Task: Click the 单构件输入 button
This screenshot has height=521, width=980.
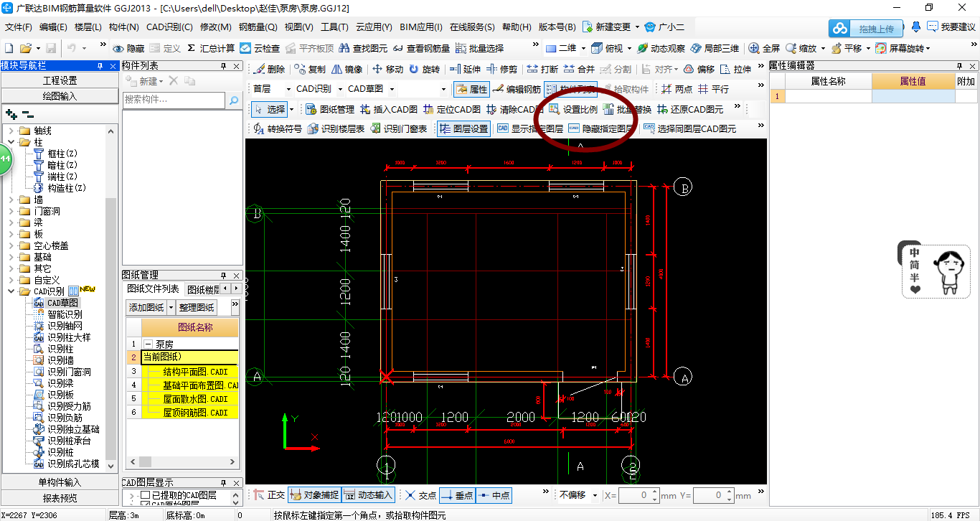Action: pyautogui.click(x=60, y=482)
